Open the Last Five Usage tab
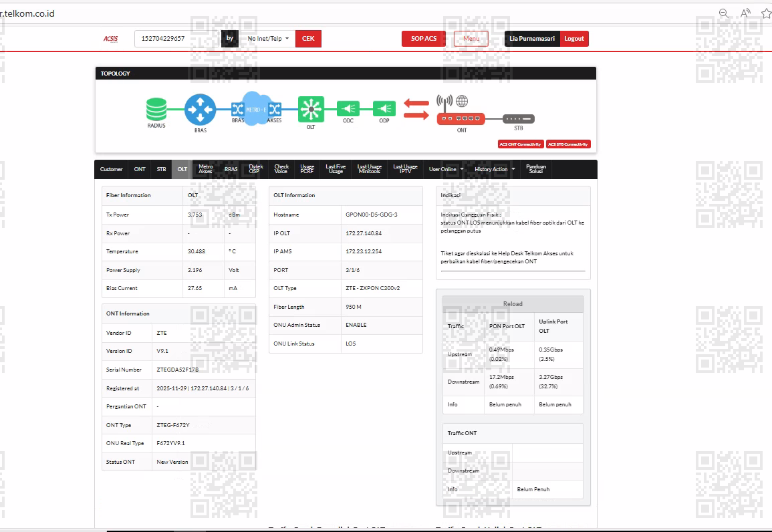Viewport: 772px width, 532px height. tap(336, 169)
